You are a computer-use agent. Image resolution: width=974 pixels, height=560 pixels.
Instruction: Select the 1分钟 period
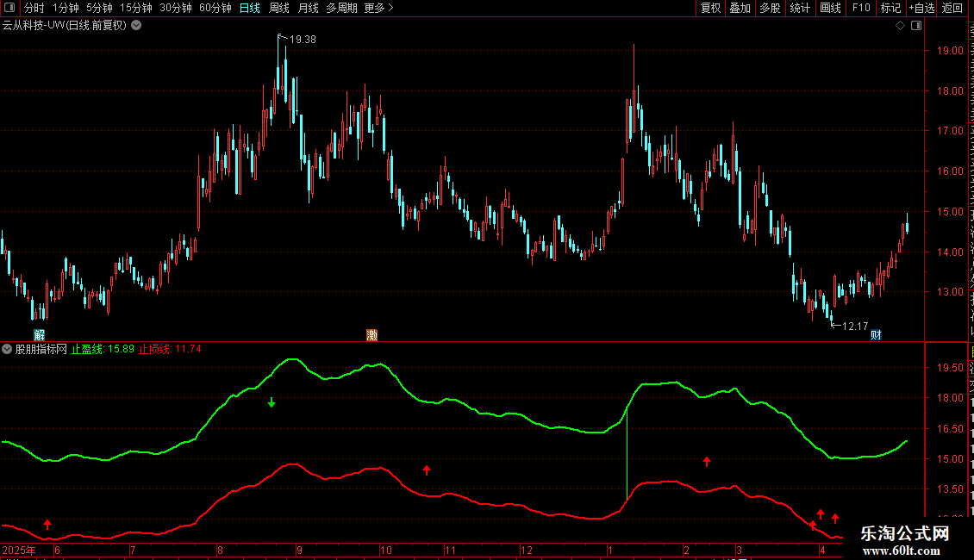(x=66, y=8)
